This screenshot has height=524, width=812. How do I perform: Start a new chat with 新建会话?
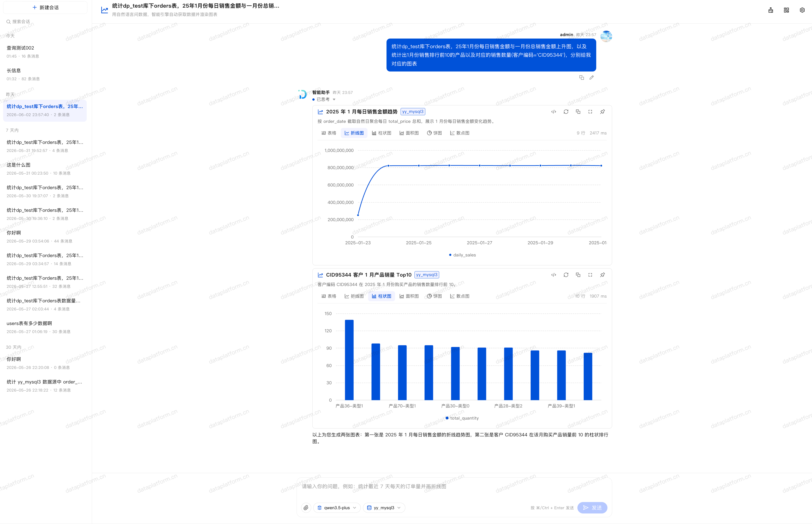(x=45, y=7)
